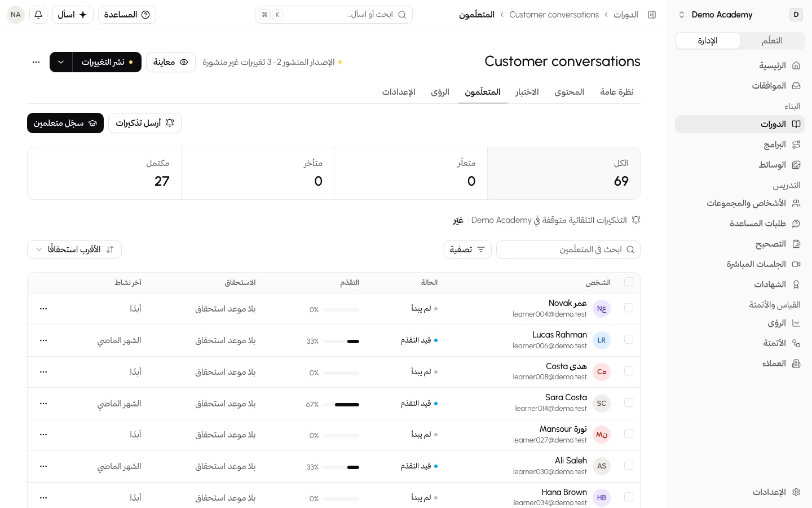Open العملاء clients page
This screenshot has height=508, width=812.
740,364
